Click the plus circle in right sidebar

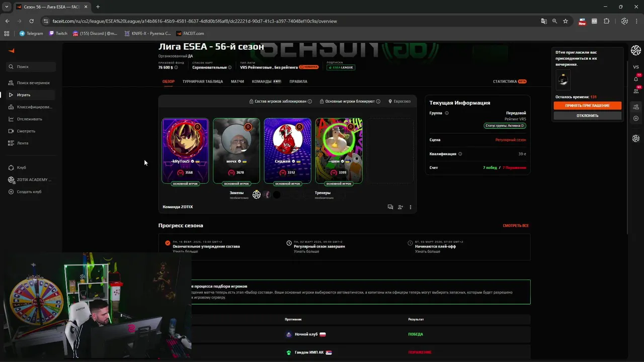click(636, 119)
